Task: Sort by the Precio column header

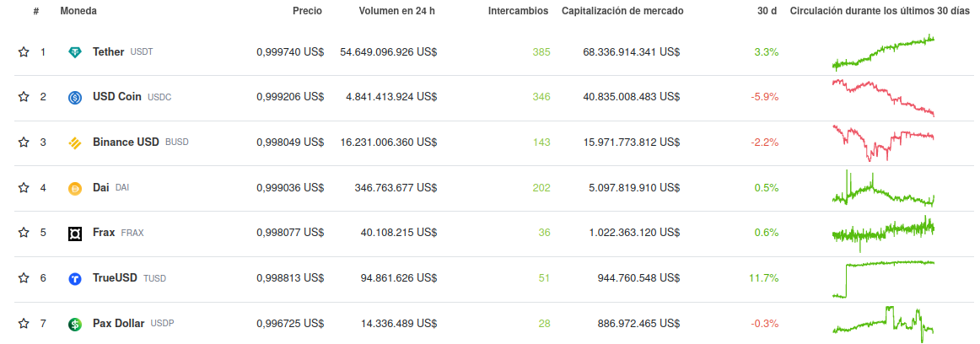Action: (307, 11)
